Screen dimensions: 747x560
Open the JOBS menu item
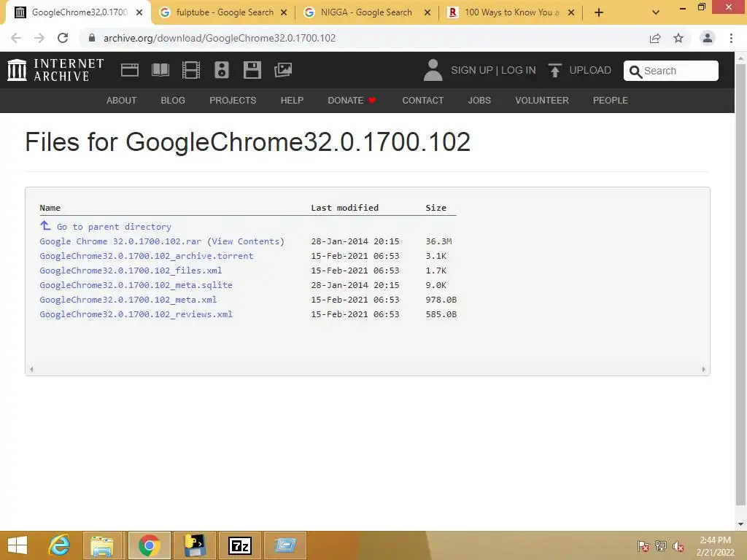click(479, 101)
